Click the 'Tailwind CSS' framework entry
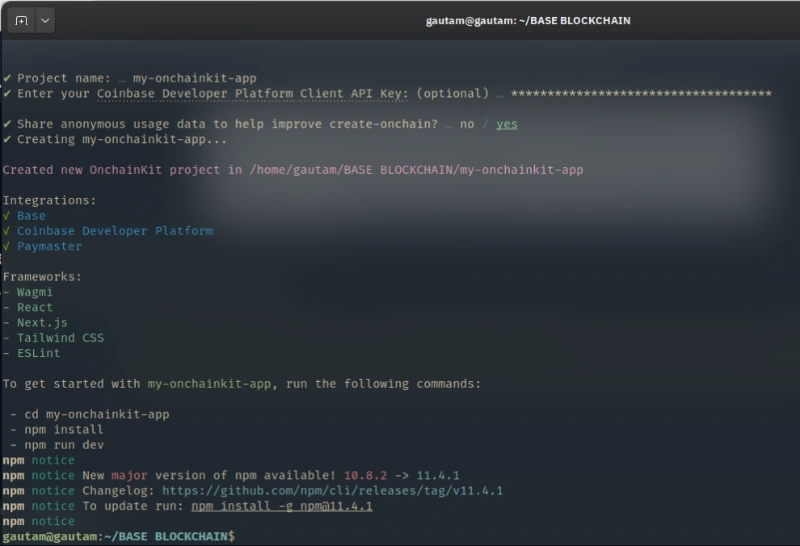Viewport: 800px width, 546px height. [60, 338]
